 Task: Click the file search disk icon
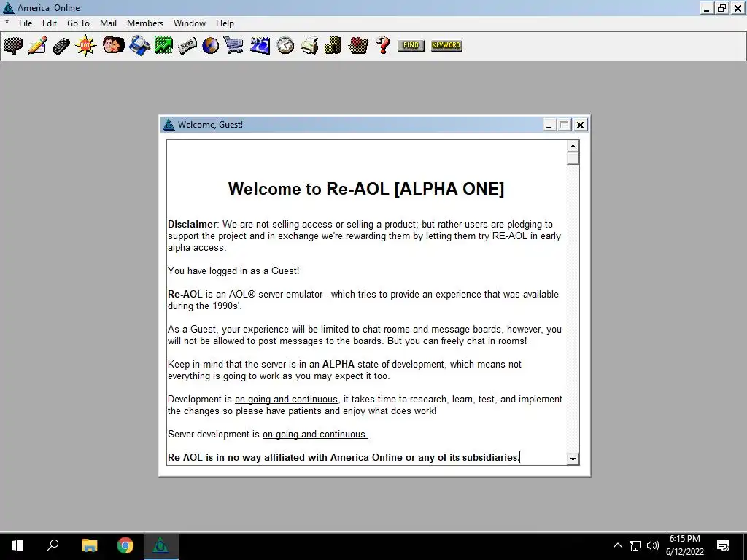pyautogui.click(x=139, y=46)
